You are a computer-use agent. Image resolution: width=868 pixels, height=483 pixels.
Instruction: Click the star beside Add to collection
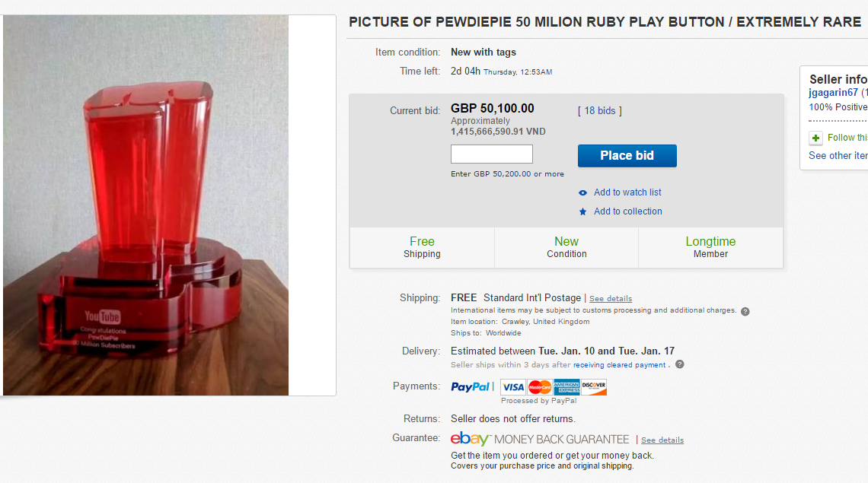coord(583,211)
